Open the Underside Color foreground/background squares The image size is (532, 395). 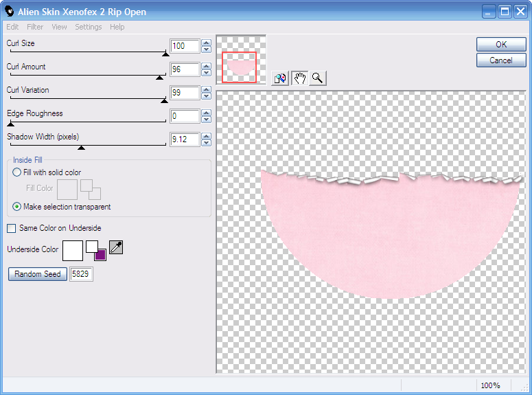96,251
